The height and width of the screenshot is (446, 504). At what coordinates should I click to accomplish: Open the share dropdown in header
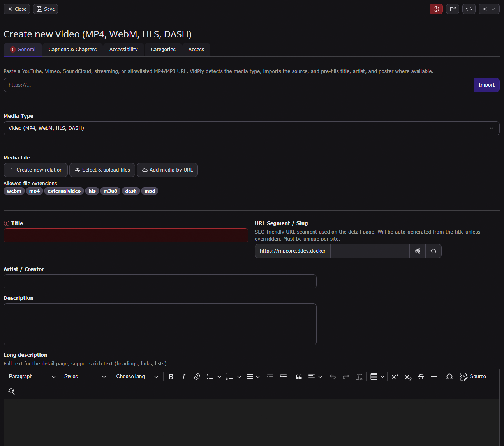click(x=489, y=9)
